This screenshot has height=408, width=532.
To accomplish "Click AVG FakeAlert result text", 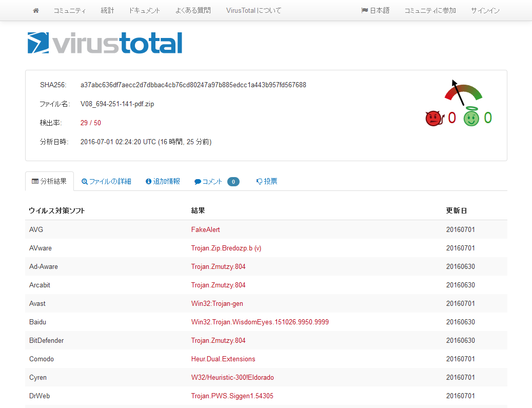I will coord(205,229).
